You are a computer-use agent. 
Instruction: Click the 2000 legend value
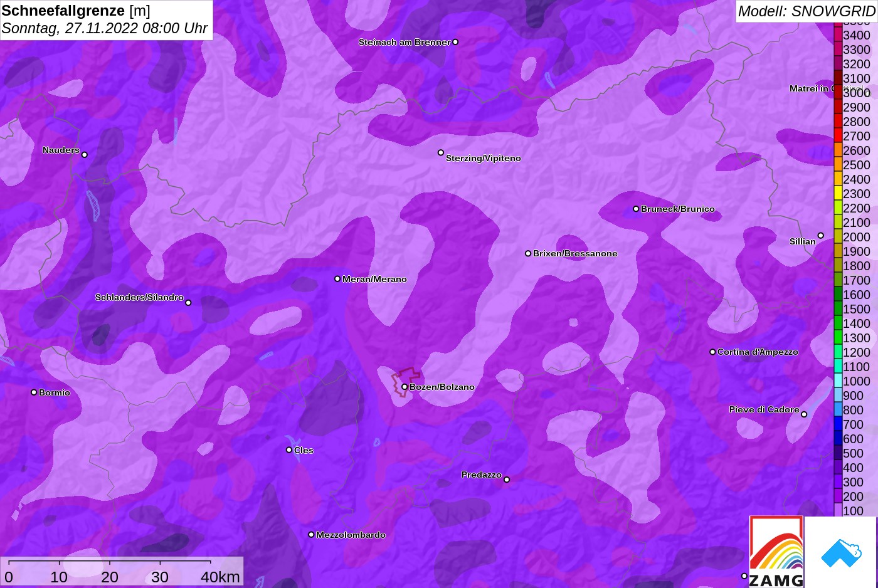pos(857,236)
